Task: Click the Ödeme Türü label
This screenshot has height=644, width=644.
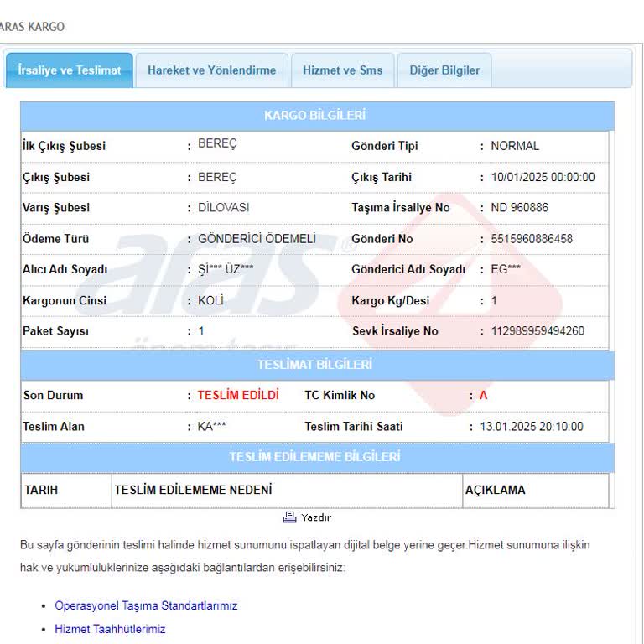Action: coord(56,239)
